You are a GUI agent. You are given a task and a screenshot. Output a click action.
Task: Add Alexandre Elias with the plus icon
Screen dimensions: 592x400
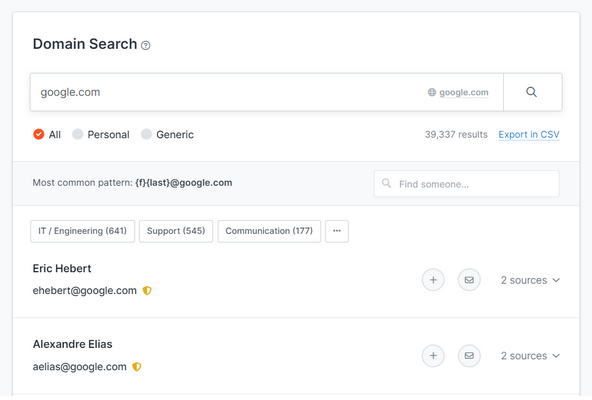click(433, 355)
